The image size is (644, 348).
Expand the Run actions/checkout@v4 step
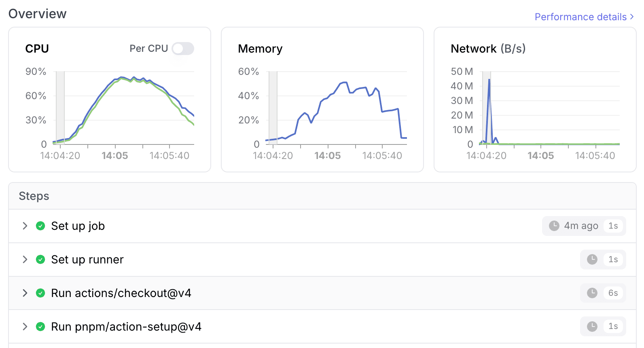tap(25, 293)
